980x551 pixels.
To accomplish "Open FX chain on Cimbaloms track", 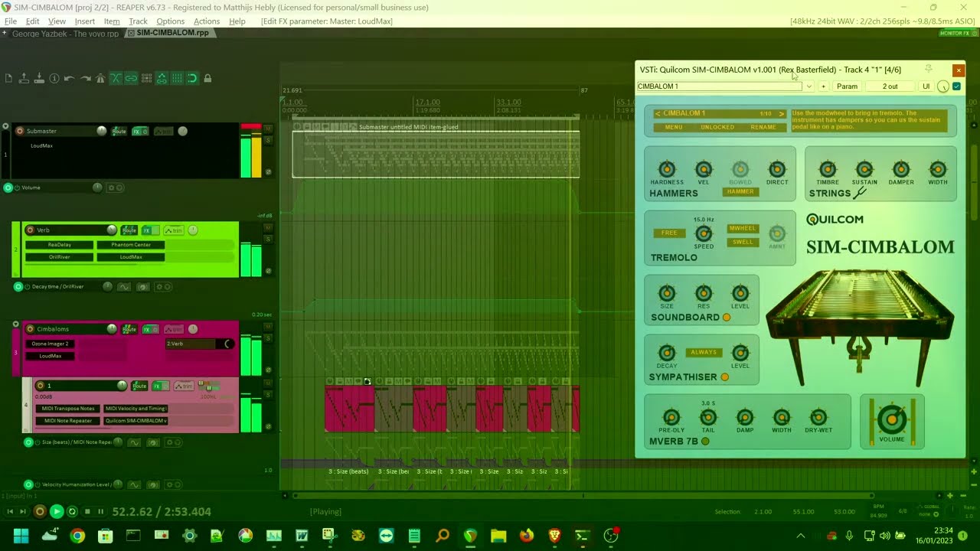I will [x=148, y=329].
